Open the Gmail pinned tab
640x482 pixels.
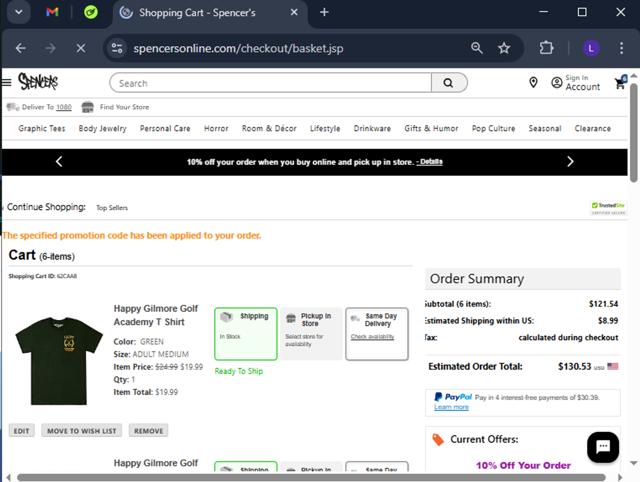point(52,12)
